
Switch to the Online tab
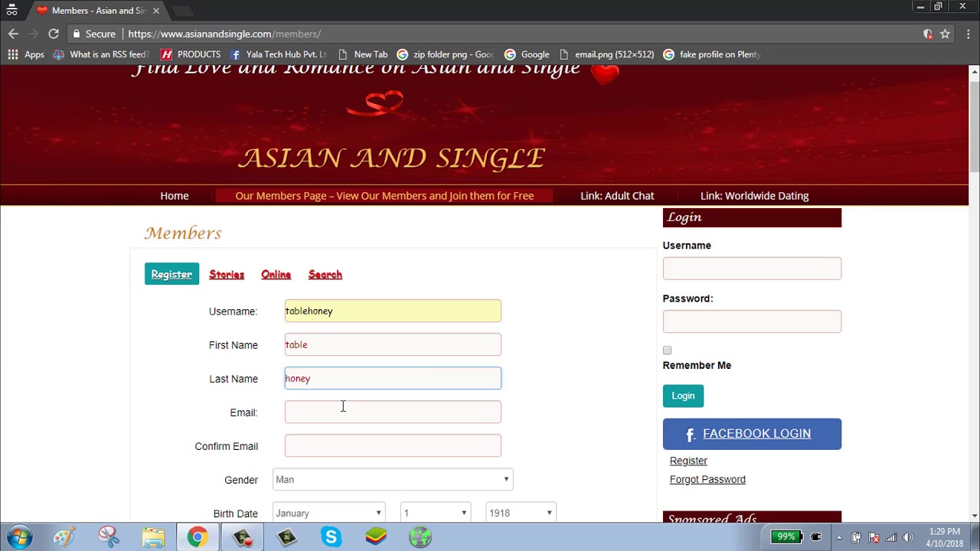point(276,275)
